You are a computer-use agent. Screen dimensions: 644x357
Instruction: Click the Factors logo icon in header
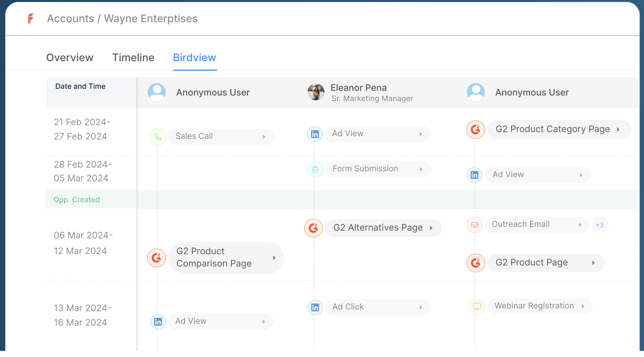click(30, 19)
